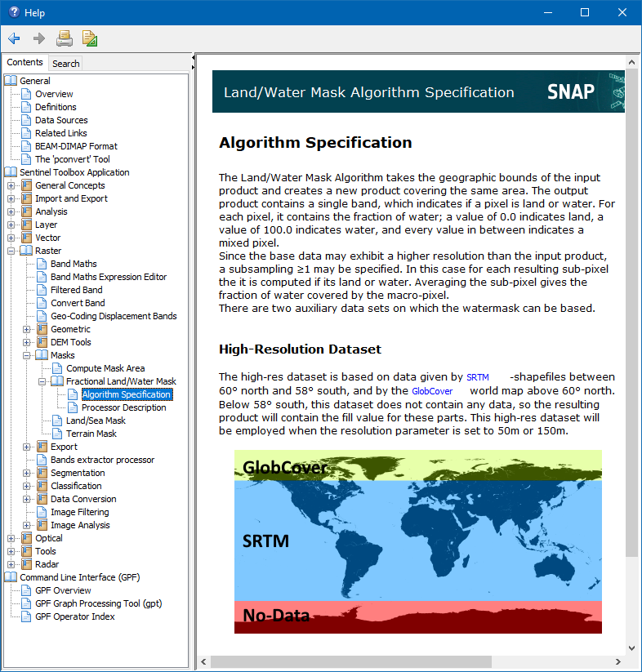Click the scroll down arrow of content pane

[631, 648]
